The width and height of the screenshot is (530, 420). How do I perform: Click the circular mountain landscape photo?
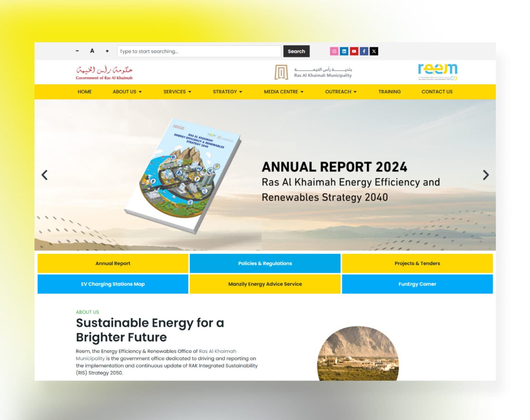click(x=358, y=353)
